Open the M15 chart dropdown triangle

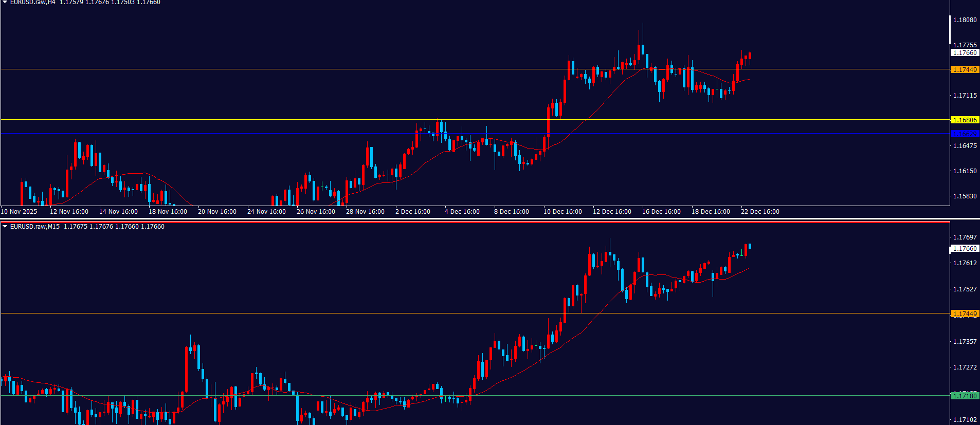click(x=5, y=226)
